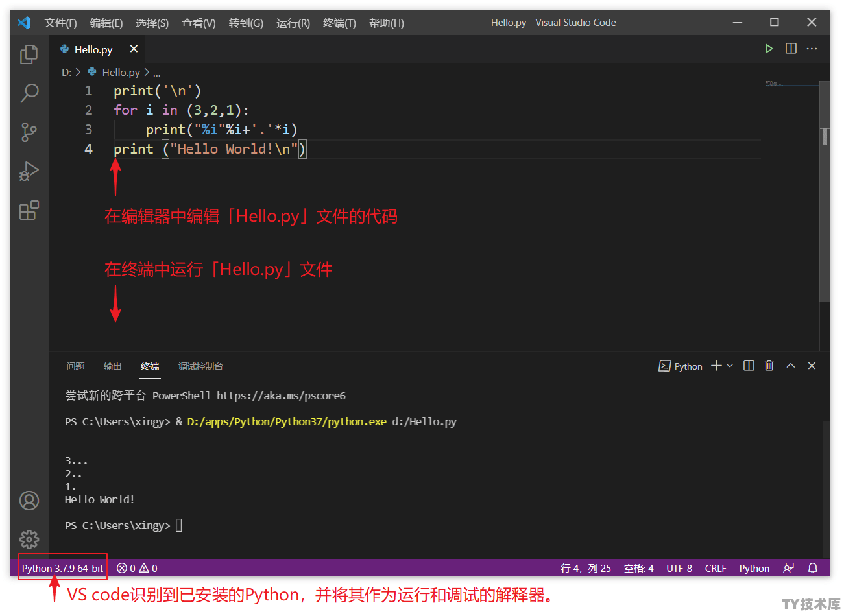The height and width of the screenshot is (616, 844).
Task: Select Python 3.7.9 64-bit interpreter in status bar
Action: (62, 568)
